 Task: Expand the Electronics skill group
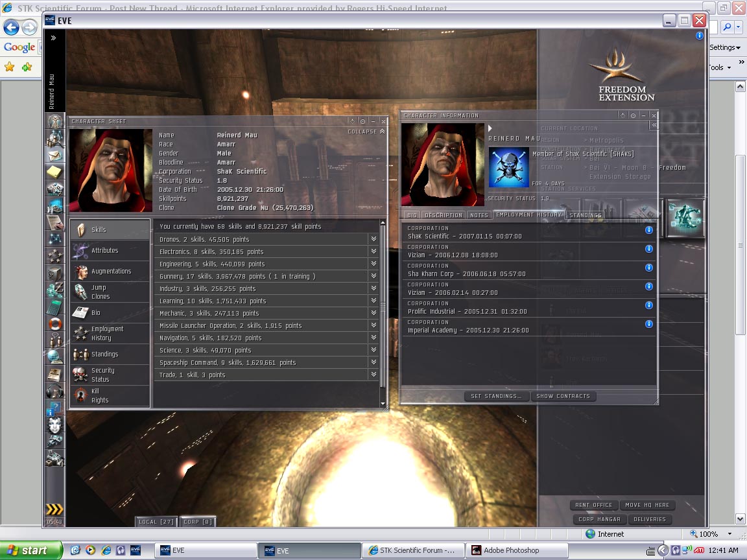pos(373,251)
